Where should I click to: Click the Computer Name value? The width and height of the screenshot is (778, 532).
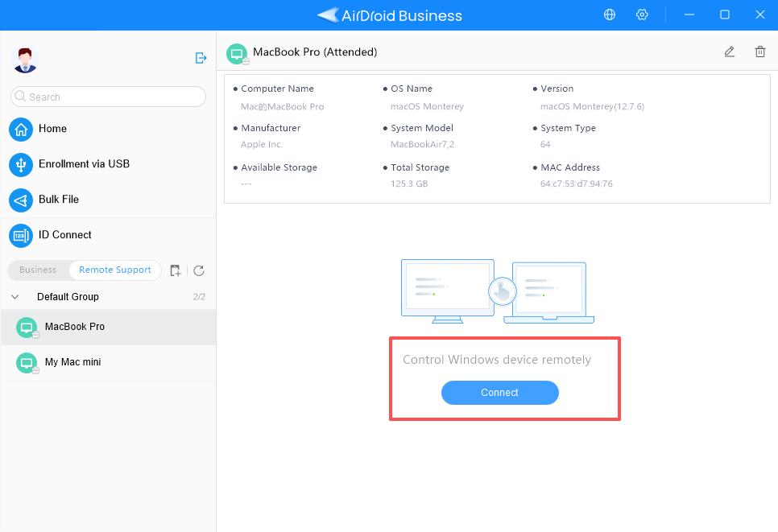click(283, 106)
